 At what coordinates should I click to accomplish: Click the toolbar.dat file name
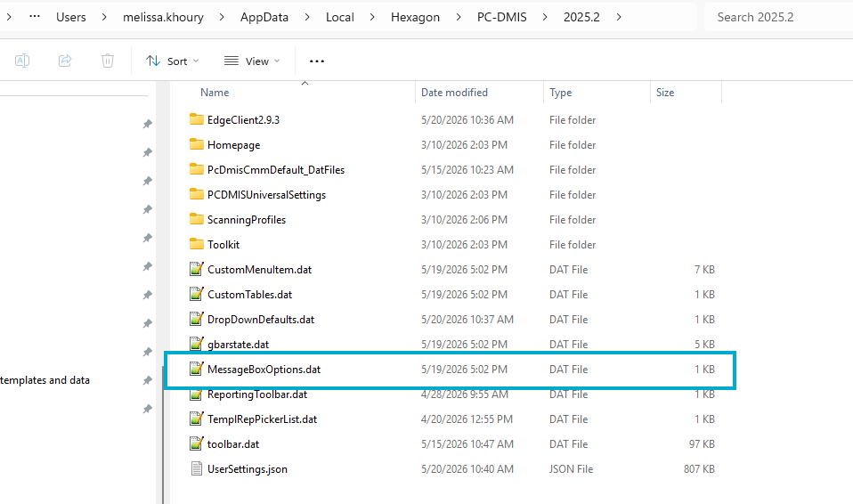click(x=232, y=444)
